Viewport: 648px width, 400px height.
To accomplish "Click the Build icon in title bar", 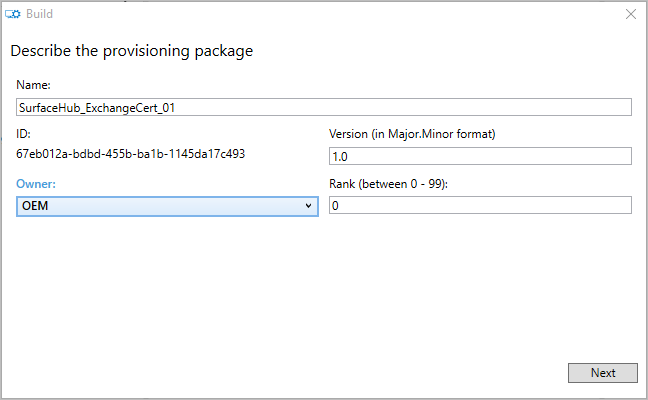I will [14, 14].
